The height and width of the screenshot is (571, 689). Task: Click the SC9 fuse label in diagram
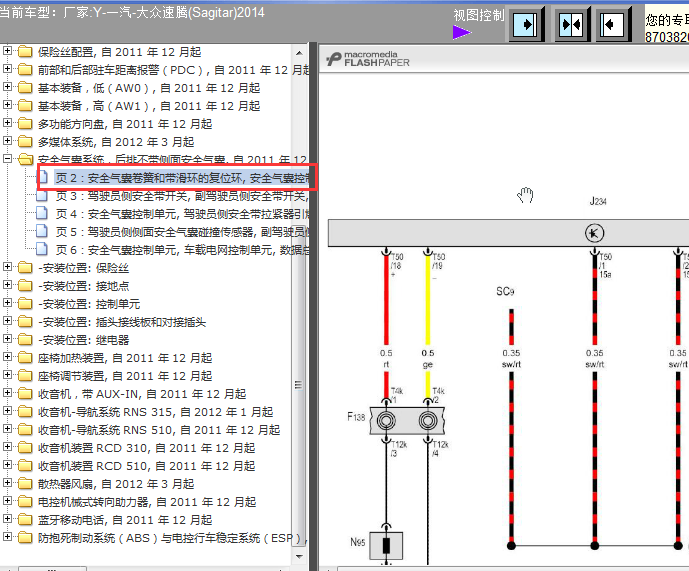point(505,291)
